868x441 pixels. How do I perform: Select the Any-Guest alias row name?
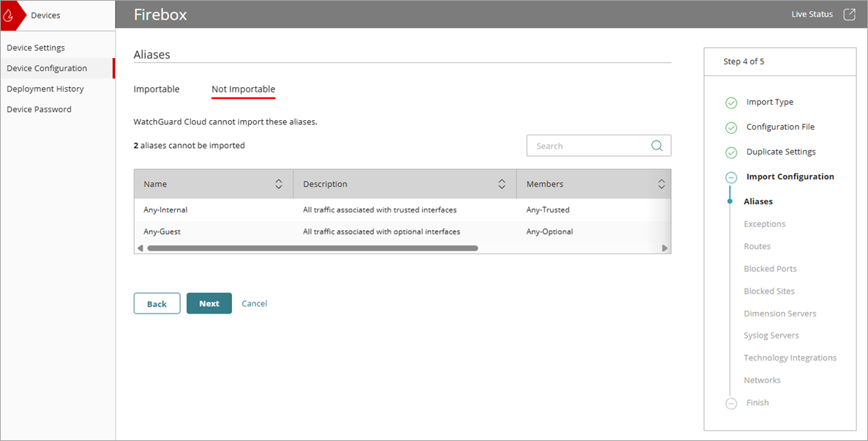click(x=162, y=231)
